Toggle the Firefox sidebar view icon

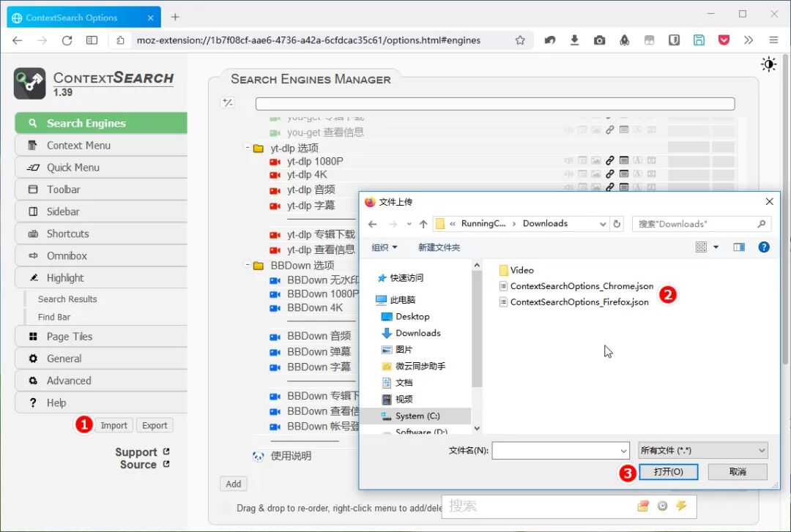(x=92, y=40)
